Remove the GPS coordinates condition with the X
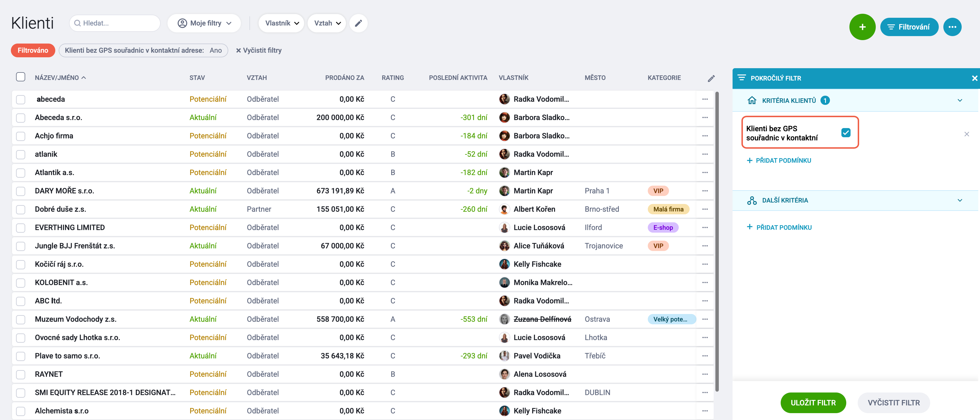 (966, 134)
